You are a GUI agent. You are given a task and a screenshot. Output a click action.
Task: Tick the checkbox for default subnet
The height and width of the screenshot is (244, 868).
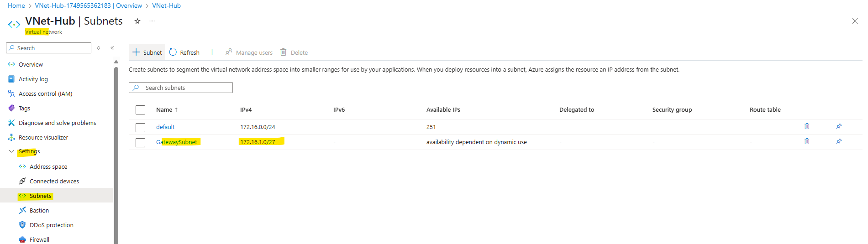141,127
